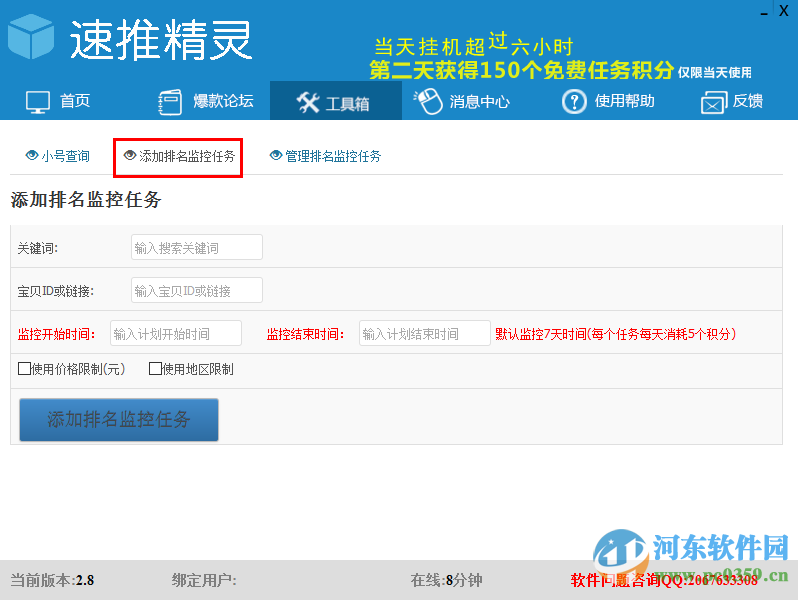Enable the 使用地区限制 checkbox
Image resolution: width=798 pixels, height=600 pixels.
pos(155,368)
